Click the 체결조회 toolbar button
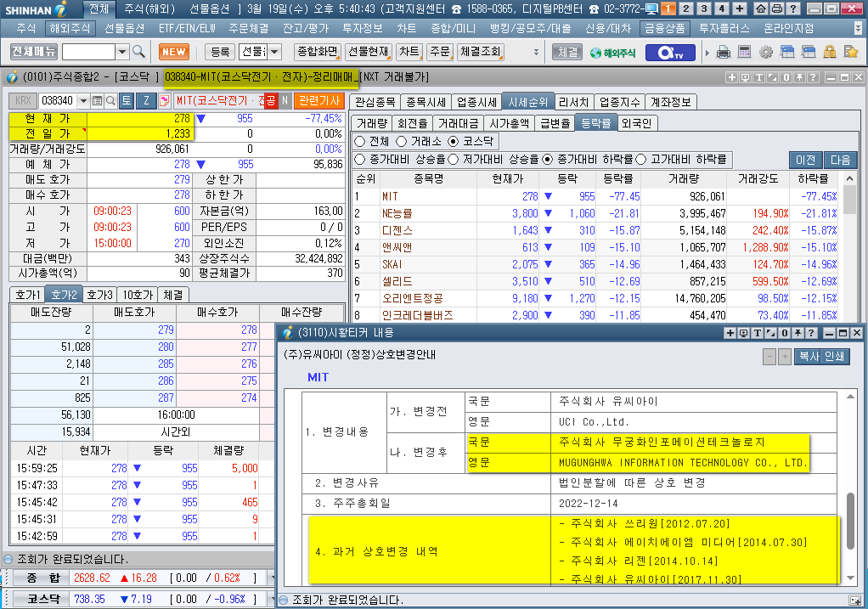 (x=480, y=52)
